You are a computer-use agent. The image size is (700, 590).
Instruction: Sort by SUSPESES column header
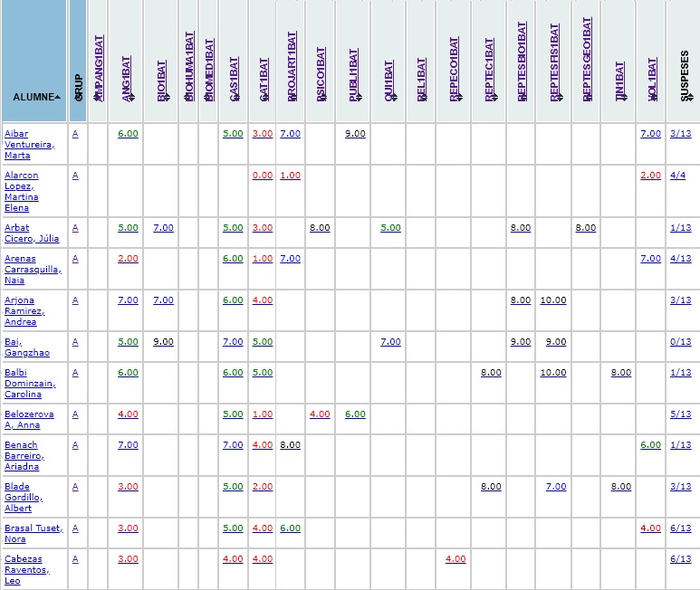[685, 76]
